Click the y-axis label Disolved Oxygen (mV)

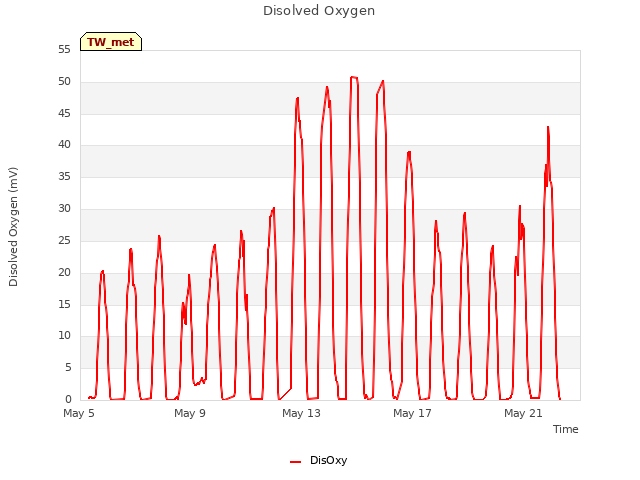point(13,227)
